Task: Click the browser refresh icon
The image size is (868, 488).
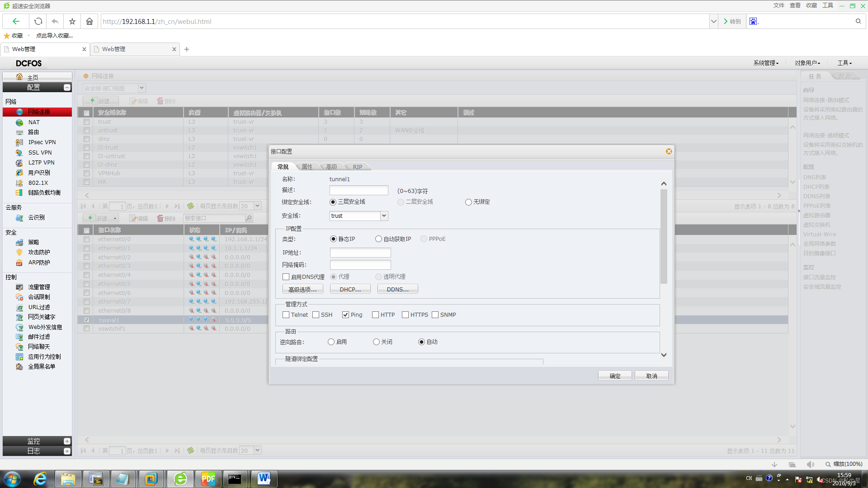Action: click(x=38, y=21)
